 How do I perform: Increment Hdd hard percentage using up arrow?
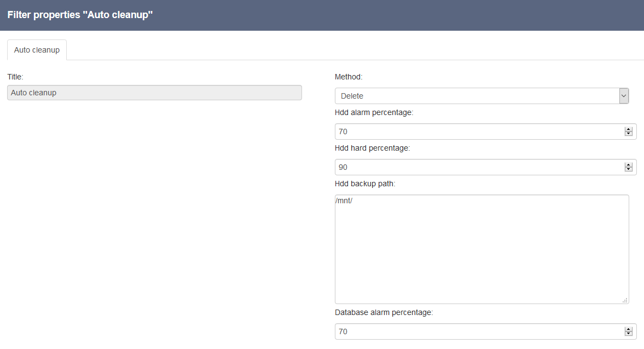(628, 165)
